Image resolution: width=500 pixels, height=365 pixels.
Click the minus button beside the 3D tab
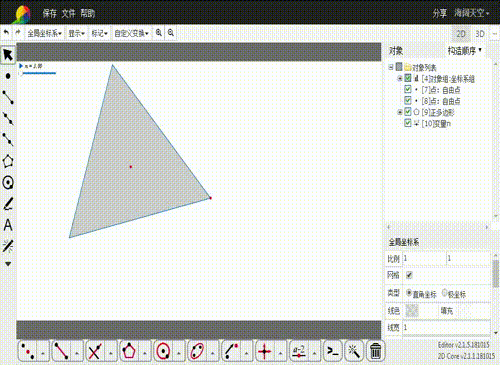point(495,34)
